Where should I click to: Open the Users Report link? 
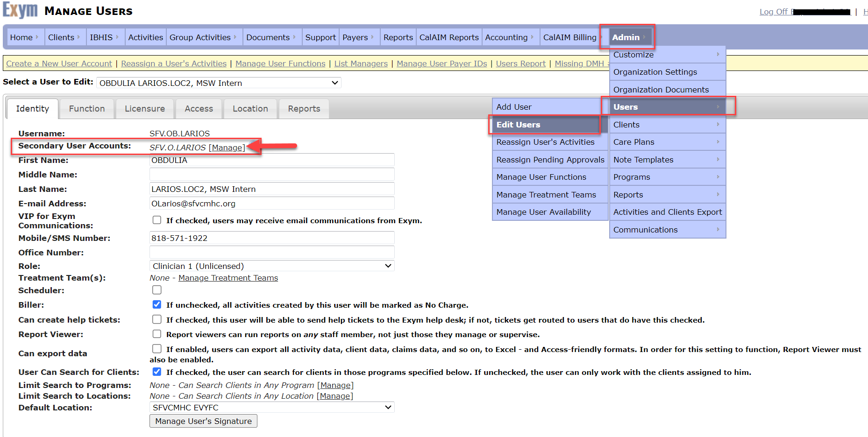click(x=521, y=63)
